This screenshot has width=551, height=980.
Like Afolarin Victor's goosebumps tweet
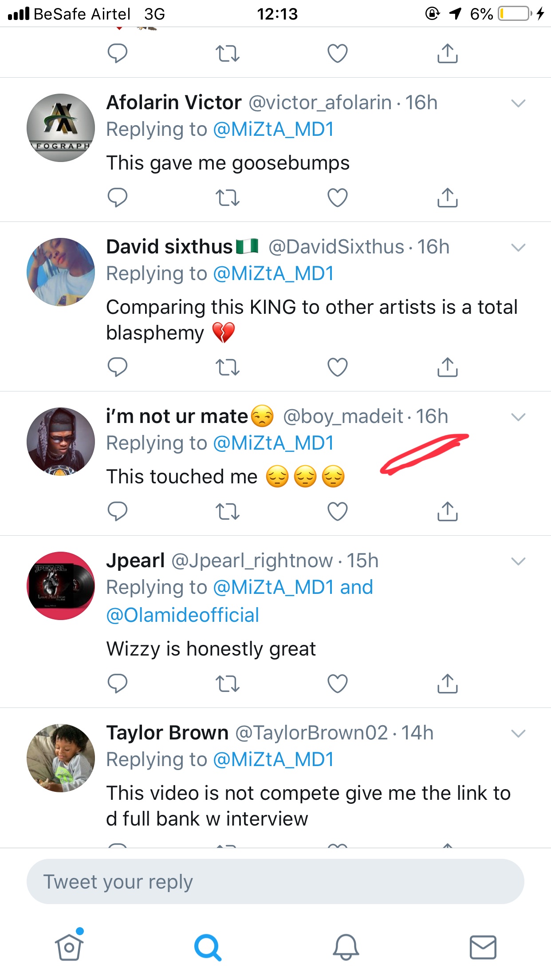click(337, 198)
